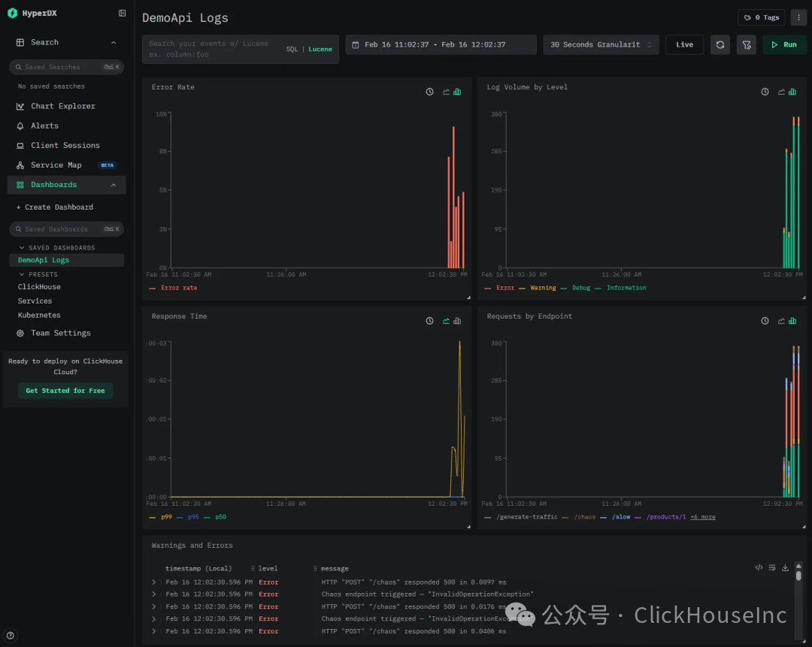Switch query language to Lucene
The image size is (812, 647).
(x=320, y=49)
